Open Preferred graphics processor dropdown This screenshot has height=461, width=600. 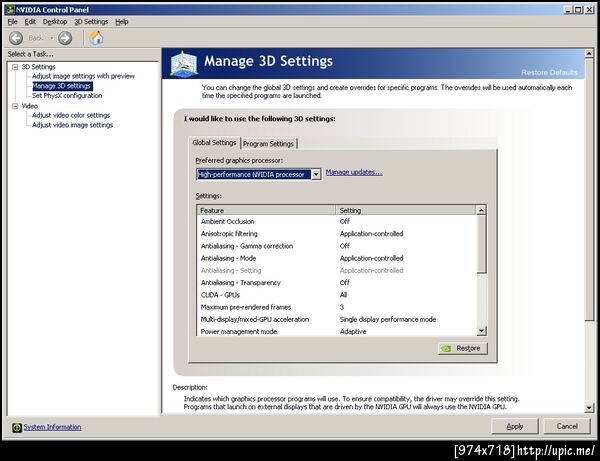click(x=316, y=174)
